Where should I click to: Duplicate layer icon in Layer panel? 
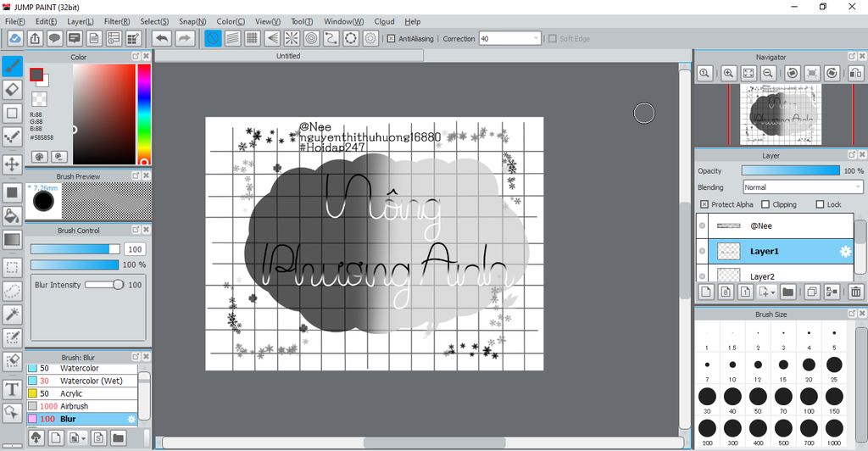[812, 292]
